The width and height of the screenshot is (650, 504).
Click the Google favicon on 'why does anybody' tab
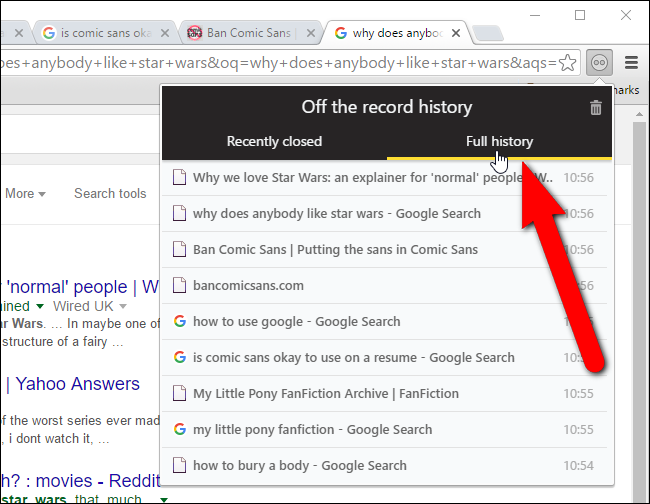(x=341, y=33)
